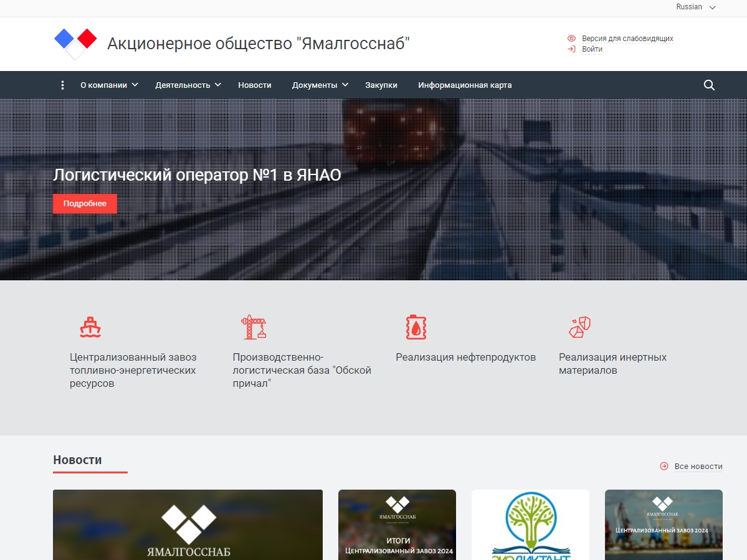Open the Все новости link
This screenshot has width=747, height=560.
pyautogui.click(x=698, y=467)
